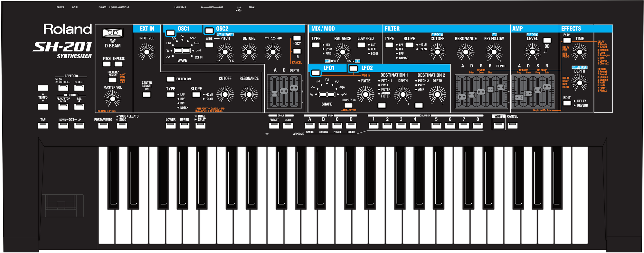Click the D BEAM sensor icon
Image resolution: width=644 pixels, height=253 pixels.
pos(113,33)
